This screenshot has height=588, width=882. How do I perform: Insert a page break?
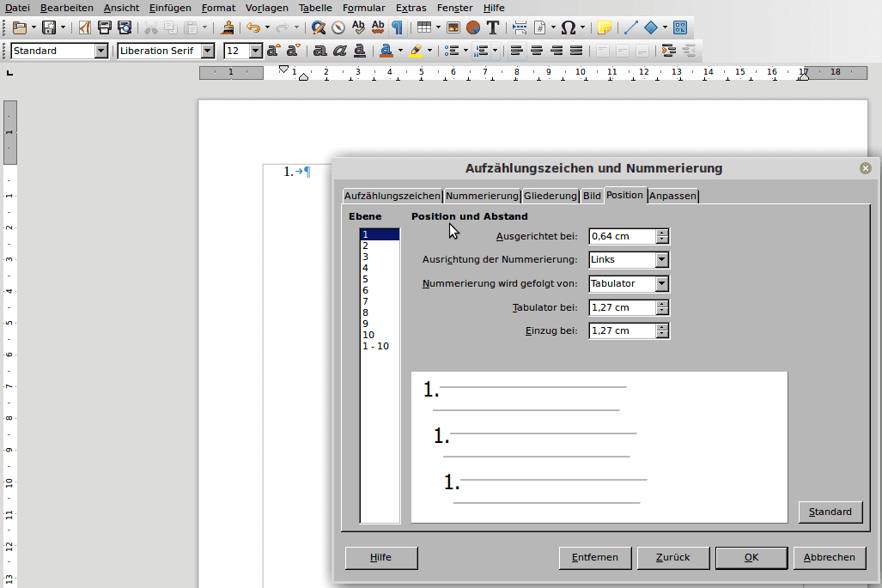coord(520,27)
